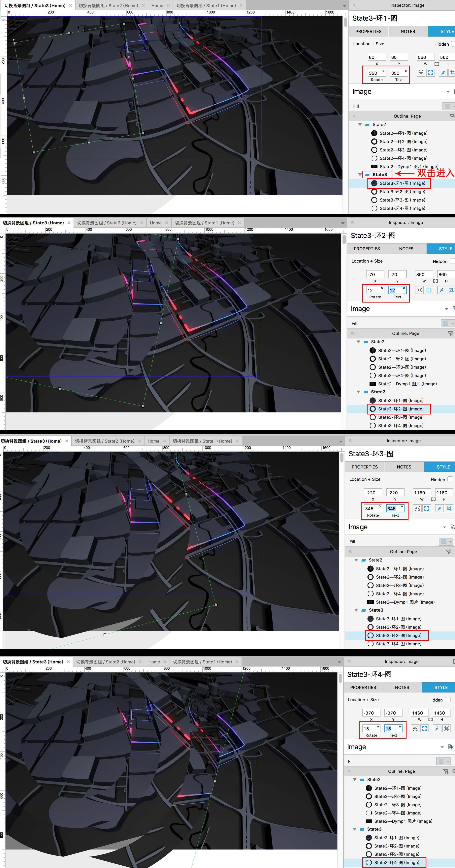Click pen icon in State3-环3-图 inspector
Image resolution: width=455 pixels, height=868 pixels.
[439, 508]
